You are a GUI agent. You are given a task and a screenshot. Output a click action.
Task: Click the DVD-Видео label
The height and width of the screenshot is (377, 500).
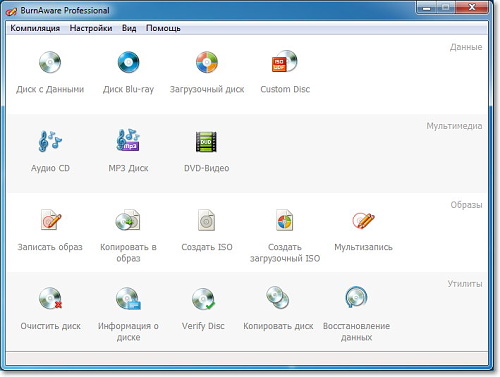click(x=207, y=168)
